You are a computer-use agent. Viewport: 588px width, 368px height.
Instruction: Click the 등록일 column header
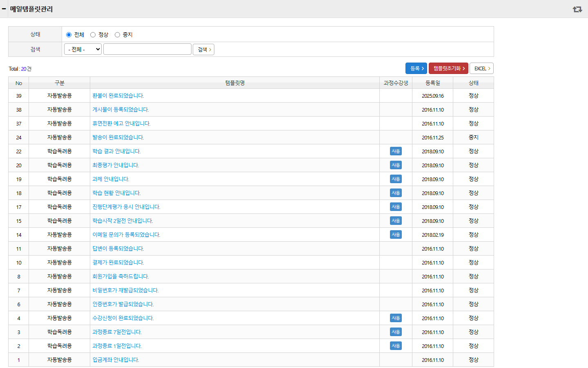coord(433,83)
